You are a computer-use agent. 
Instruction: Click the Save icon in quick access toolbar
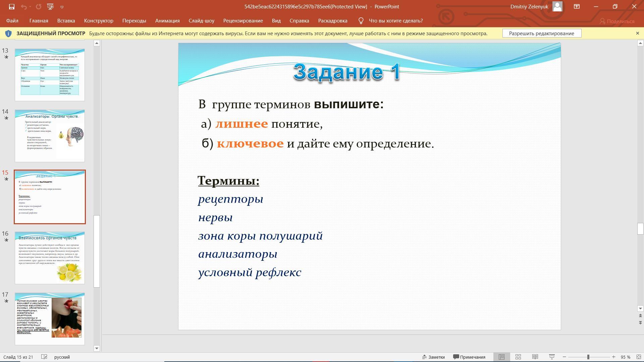point(11,7)
